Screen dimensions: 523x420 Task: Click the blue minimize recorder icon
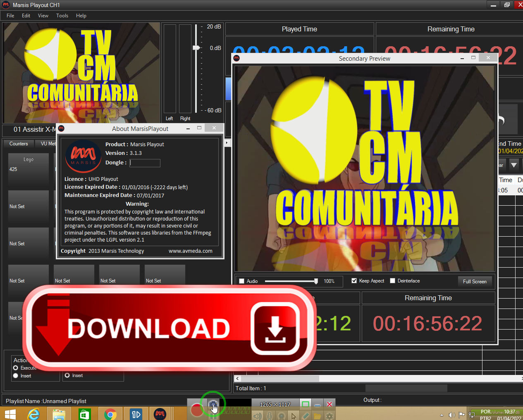pyautogui.click(x=318, y=404)
